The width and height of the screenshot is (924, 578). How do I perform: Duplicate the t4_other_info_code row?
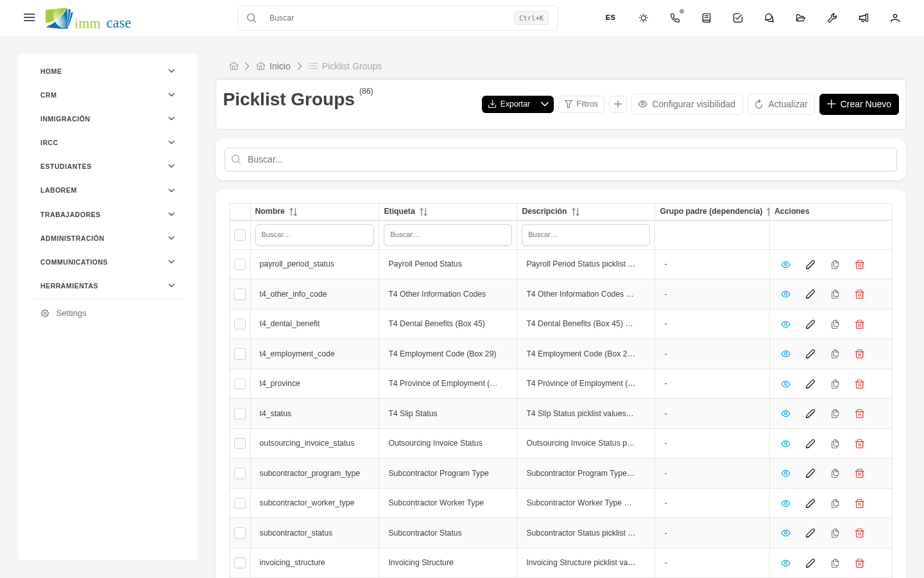tap(835, 294)
